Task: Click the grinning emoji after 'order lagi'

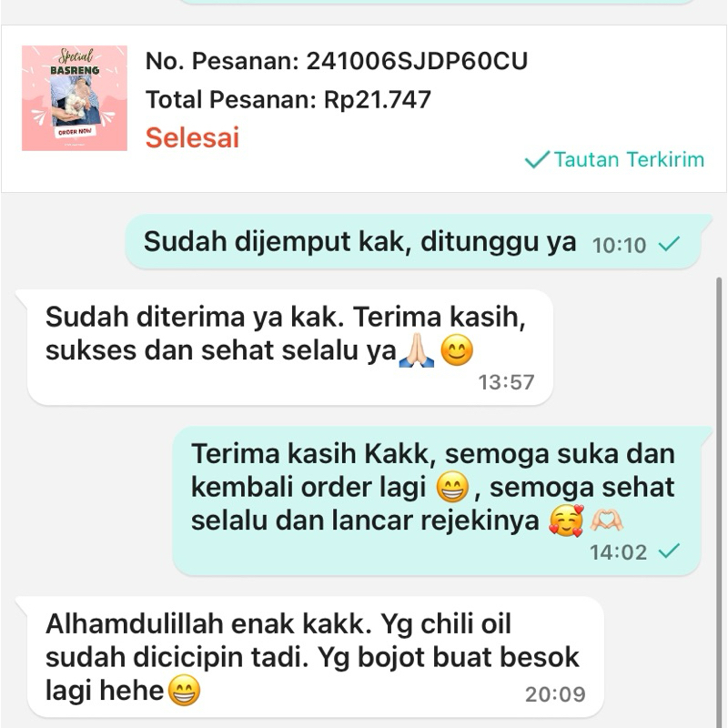Action: tap(452, 487)
